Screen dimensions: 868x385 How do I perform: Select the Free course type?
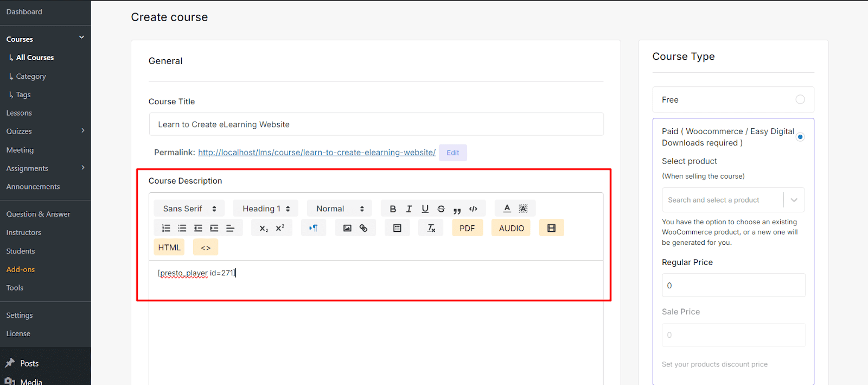tap(800, 99)
